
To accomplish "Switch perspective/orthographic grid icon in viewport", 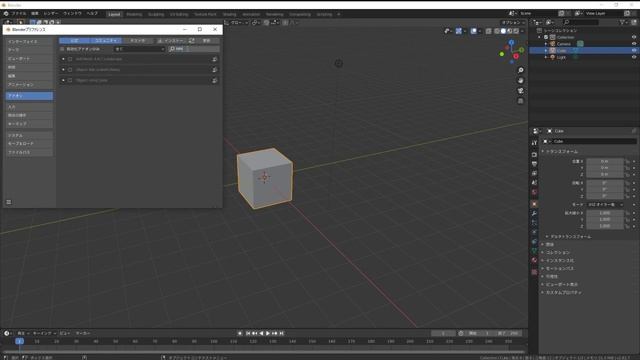I will [520, 101].
